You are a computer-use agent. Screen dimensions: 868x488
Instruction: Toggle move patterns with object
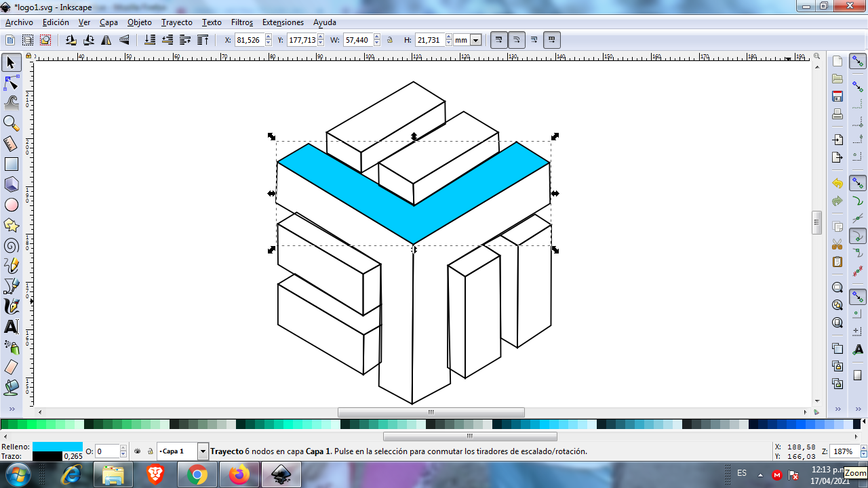(x=552, y=40)
